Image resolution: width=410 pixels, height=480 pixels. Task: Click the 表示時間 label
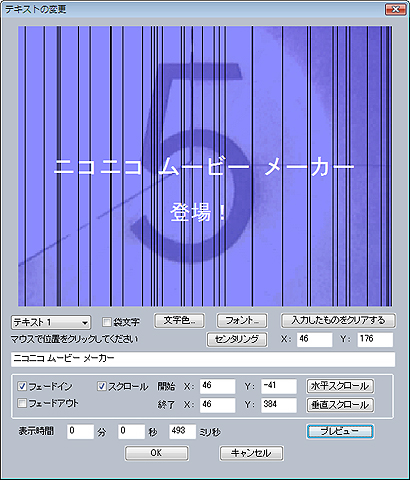[36, 431]
